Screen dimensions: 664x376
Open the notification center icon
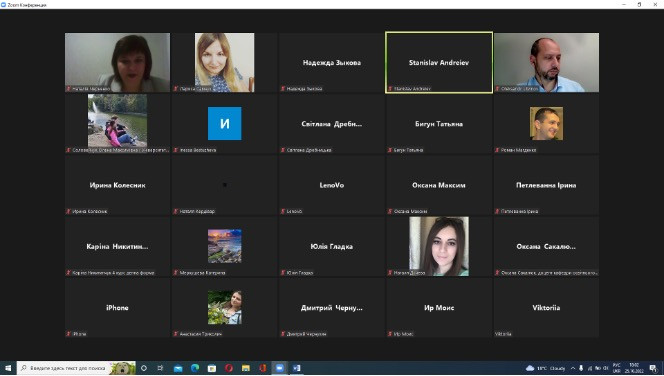click(653, 369)
